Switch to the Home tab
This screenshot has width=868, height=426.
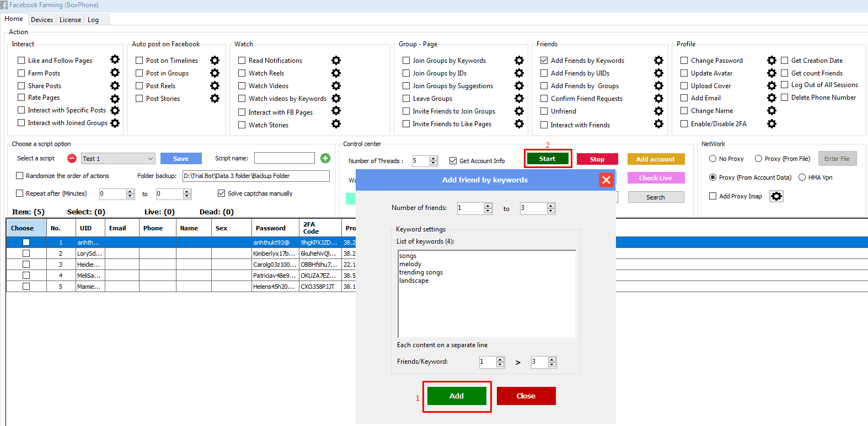tap(14, 19)
